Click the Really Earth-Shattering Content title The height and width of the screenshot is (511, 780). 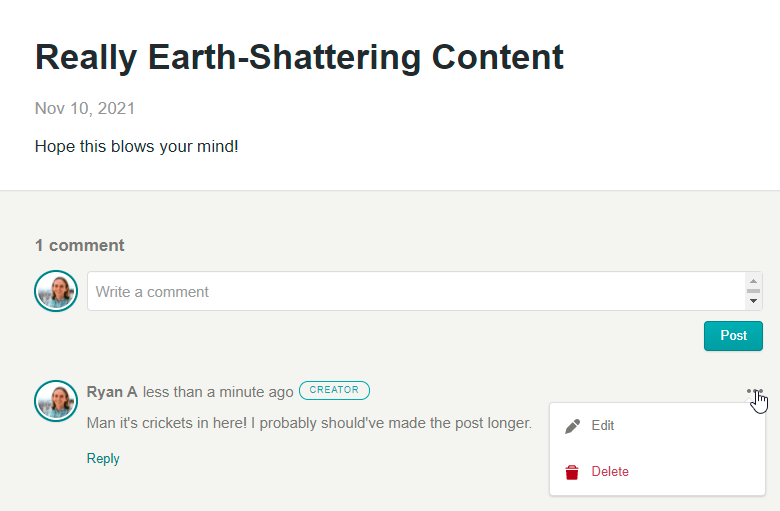coord(299,58)
